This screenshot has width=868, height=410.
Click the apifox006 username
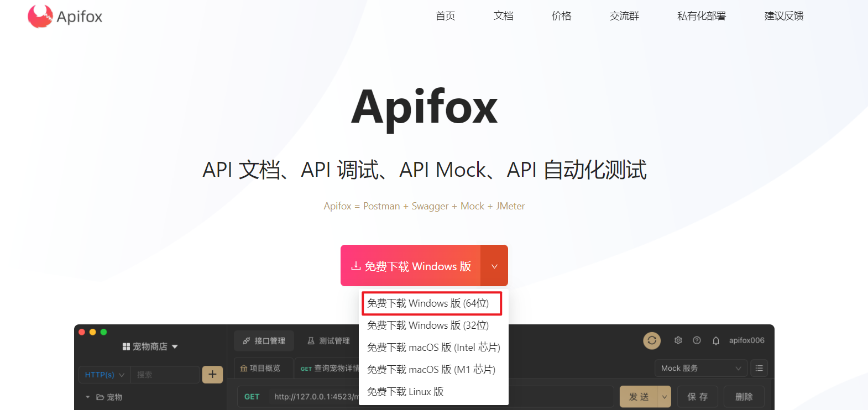tap(746, 340)
